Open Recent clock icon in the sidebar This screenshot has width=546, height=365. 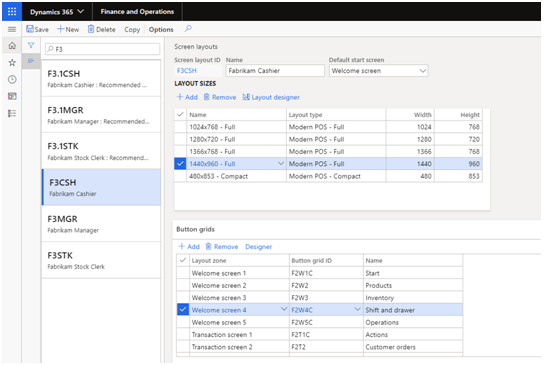tap(12, 79)
